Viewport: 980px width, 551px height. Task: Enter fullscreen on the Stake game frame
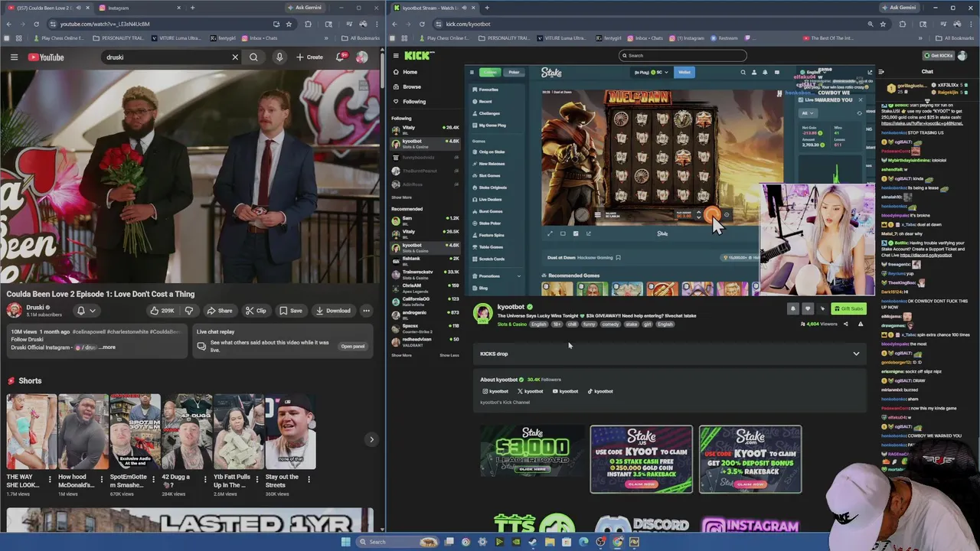(549, 233)
